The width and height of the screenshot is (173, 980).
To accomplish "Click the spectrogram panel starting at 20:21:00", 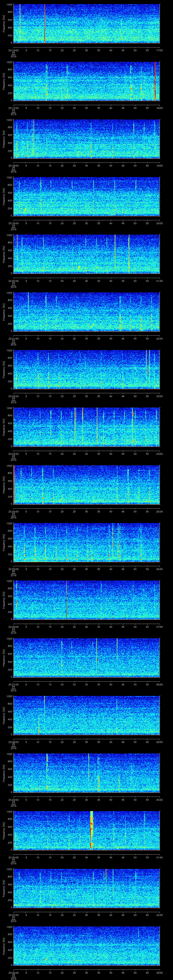I will tap(86, 312).
